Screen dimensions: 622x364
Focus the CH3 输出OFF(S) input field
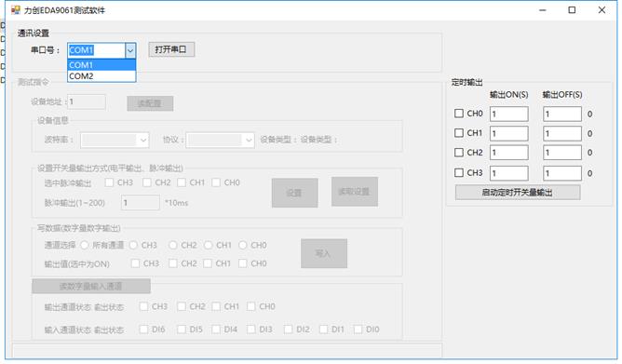[x=562, y=173]
